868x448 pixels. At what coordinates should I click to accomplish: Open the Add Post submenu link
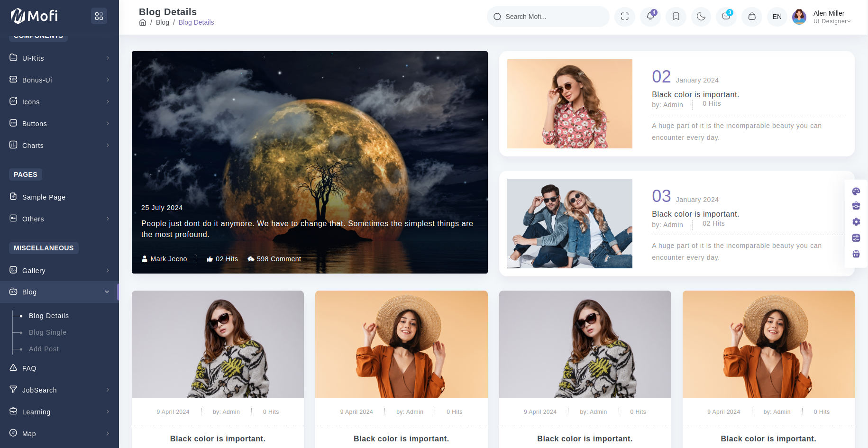pyautogui.click(x=44, y=349)
